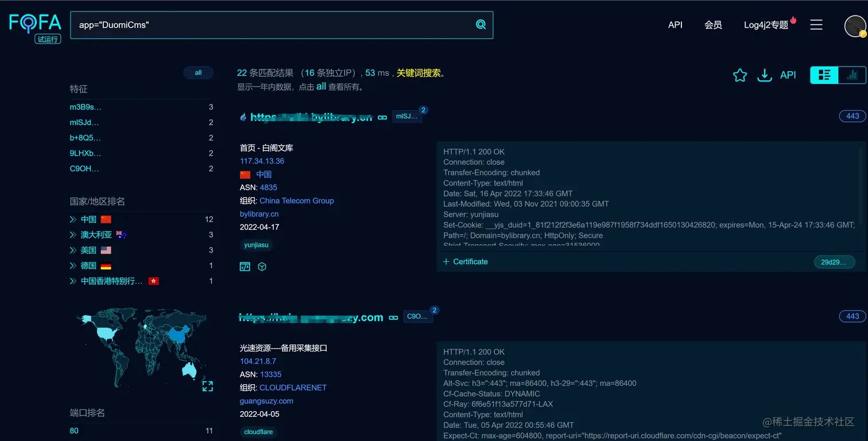
Task: Filter results by 美国
Action: [x=88, y=250]
